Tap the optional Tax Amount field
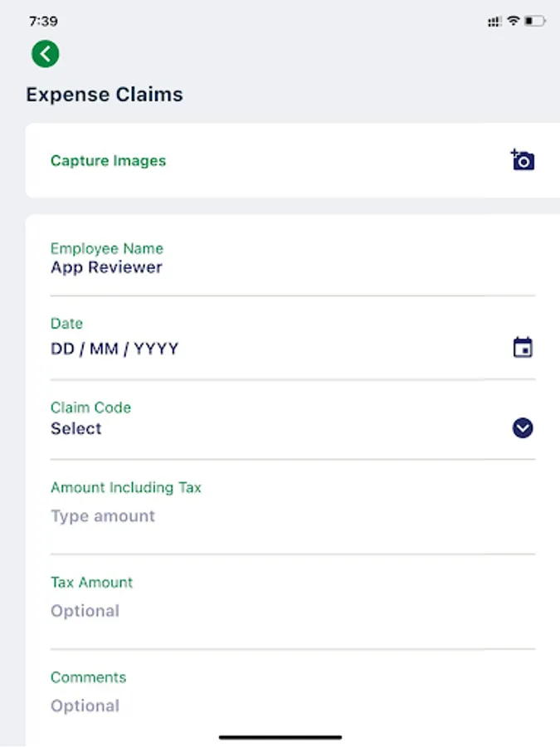Image resolution: width=560 pixels, height=747 pixels. [85, 610]
